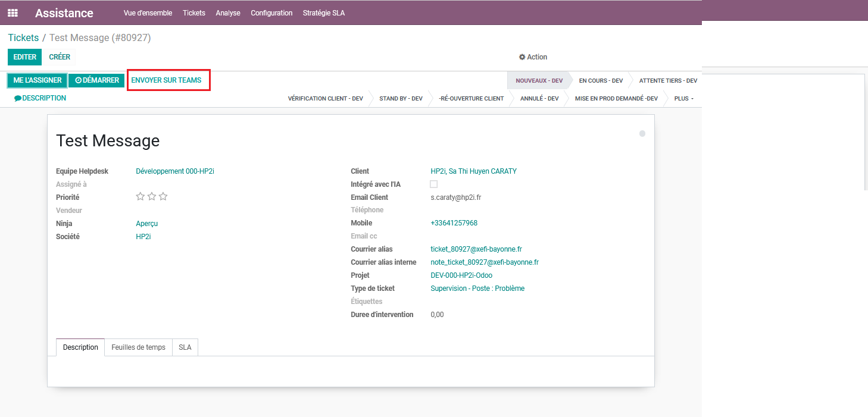Set priority to first star
Image resolution: width=868 pixels, height=417 pixels.
140,196
